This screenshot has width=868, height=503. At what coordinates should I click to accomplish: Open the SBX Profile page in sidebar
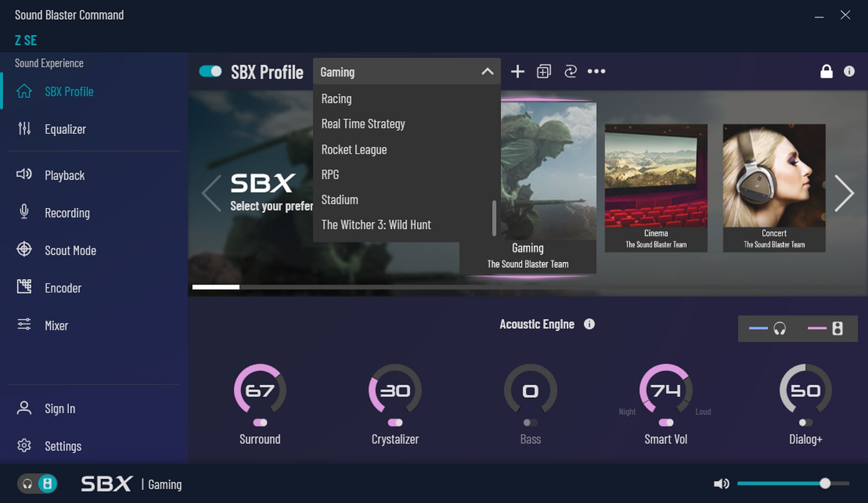pyautogui.click(x=93, y=91)
